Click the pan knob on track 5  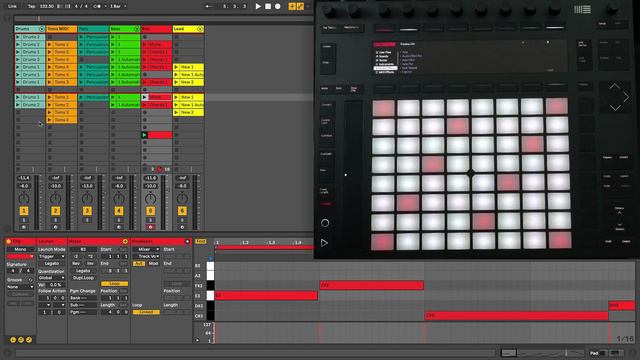coord(150,198)
